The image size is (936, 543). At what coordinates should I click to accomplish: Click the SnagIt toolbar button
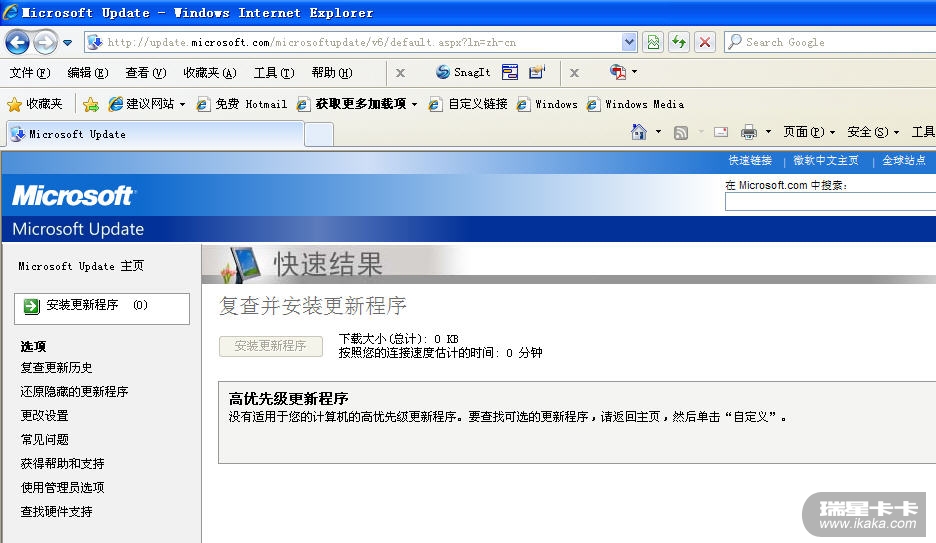coord(463,72)
